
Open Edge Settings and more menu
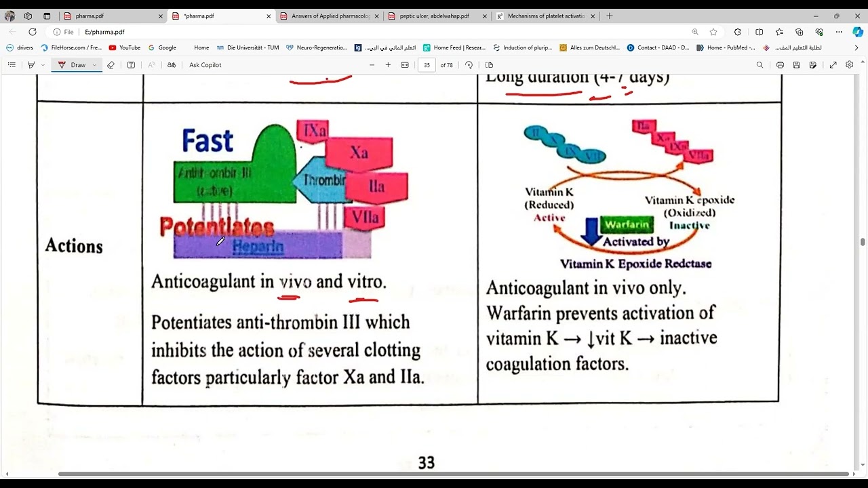(840, 32)
